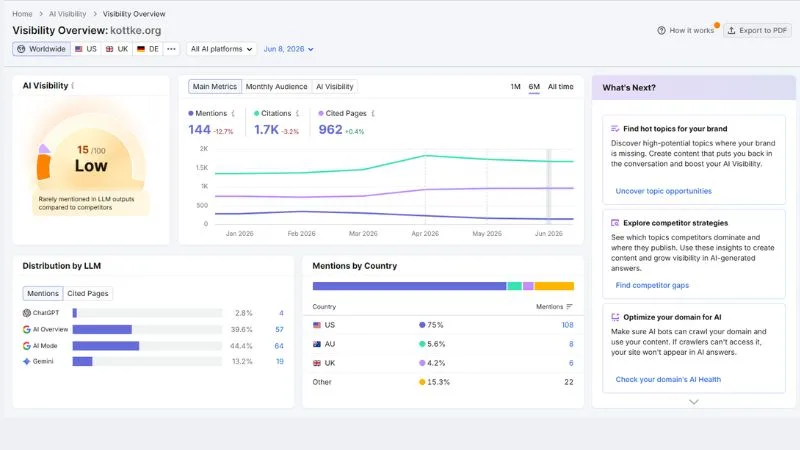Click Google icon beside AI Mode

point(27,346)
